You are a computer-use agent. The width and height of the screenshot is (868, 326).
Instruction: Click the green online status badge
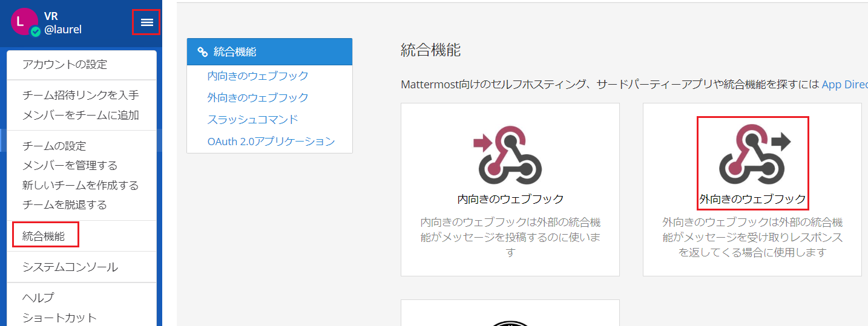(x=36, y=31)
